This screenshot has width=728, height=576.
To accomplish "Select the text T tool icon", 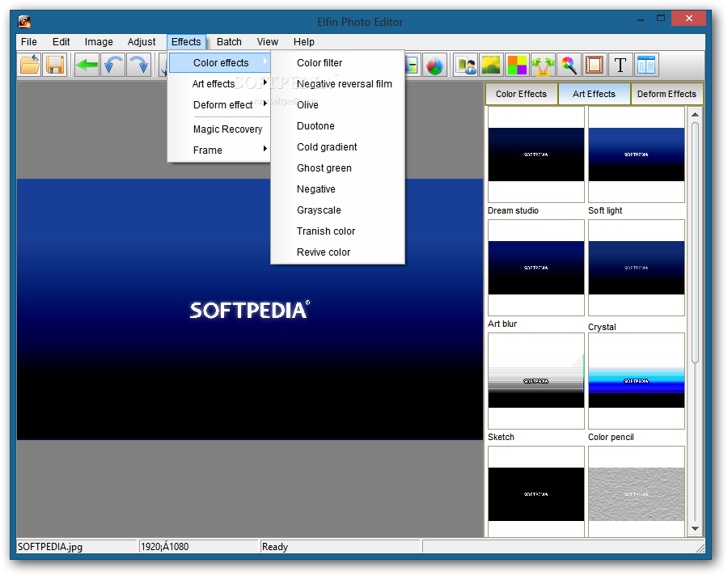I will [x=620, y=65].
